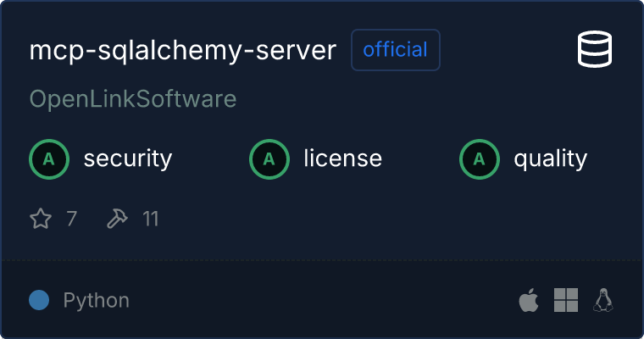Click the Linux penguin platform icon

point(603,300)
